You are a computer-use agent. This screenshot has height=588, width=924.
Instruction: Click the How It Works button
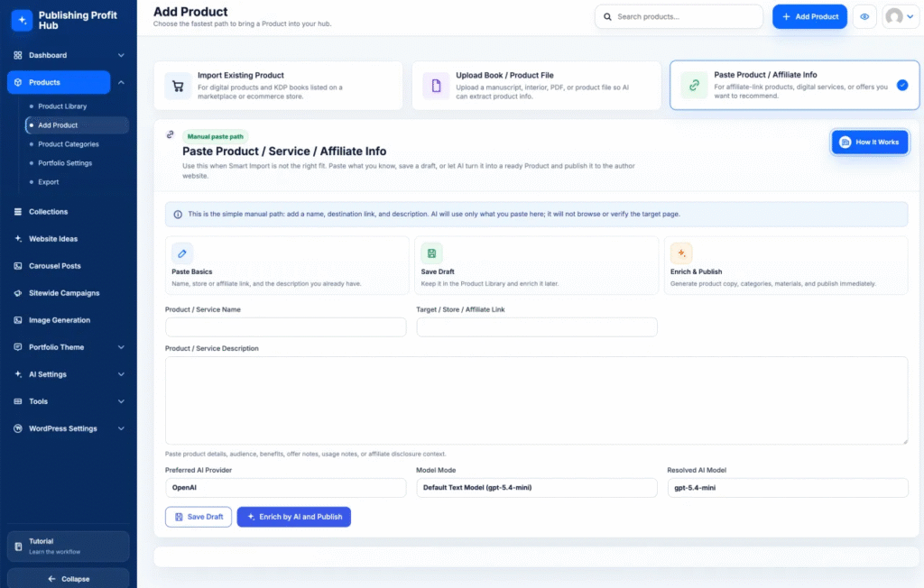(870, 142)
